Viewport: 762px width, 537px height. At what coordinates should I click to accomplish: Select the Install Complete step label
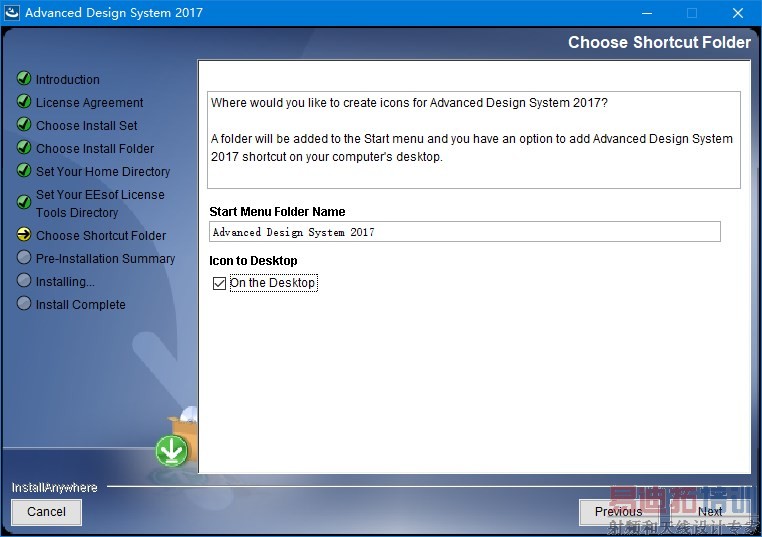coord(81,305)
